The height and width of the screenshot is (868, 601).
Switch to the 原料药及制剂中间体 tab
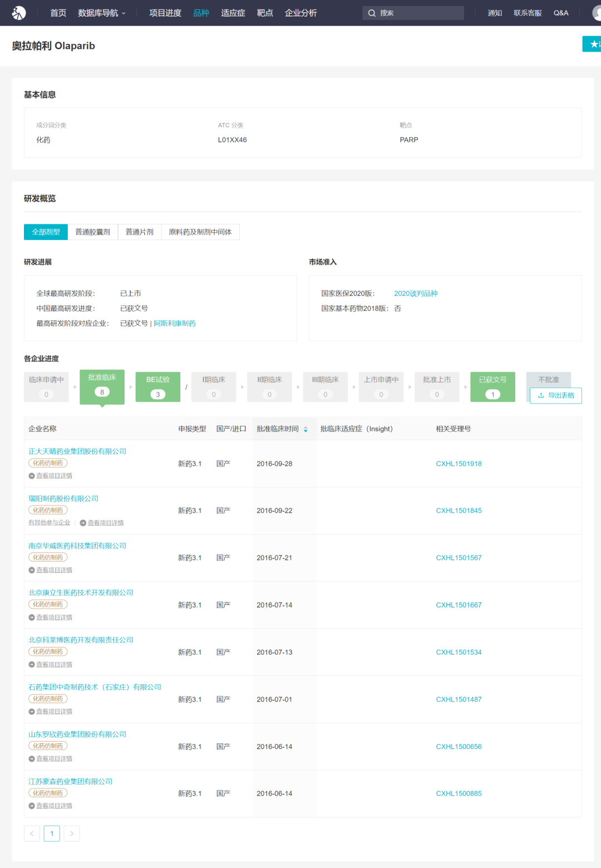(200, 232)
